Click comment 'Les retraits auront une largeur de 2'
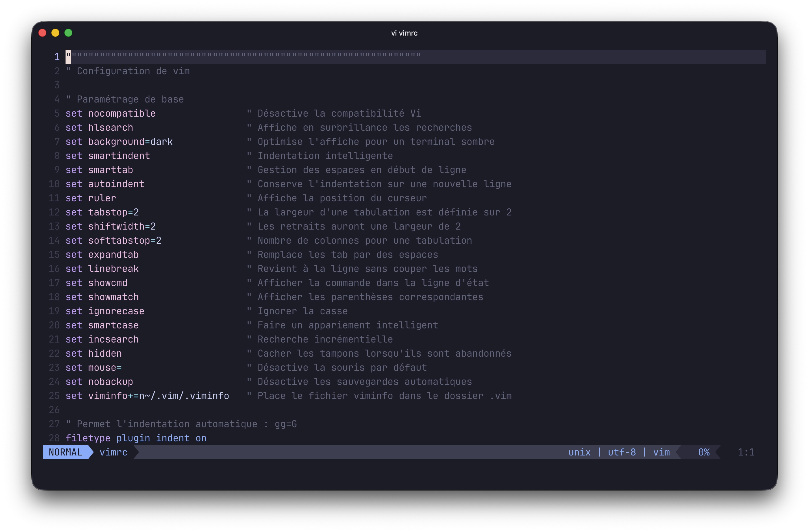 pyautogui.click(x=359, y=226)
